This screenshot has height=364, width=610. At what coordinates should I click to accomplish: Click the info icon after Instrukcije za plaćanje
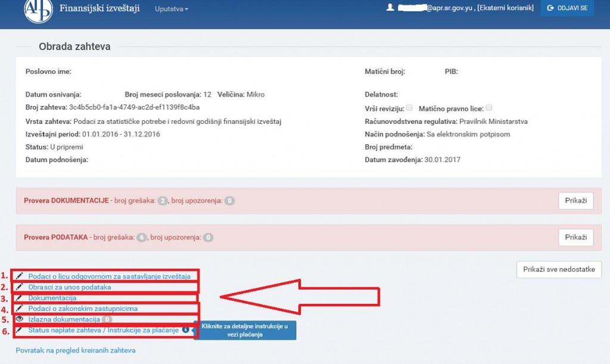tap(186, 329)
